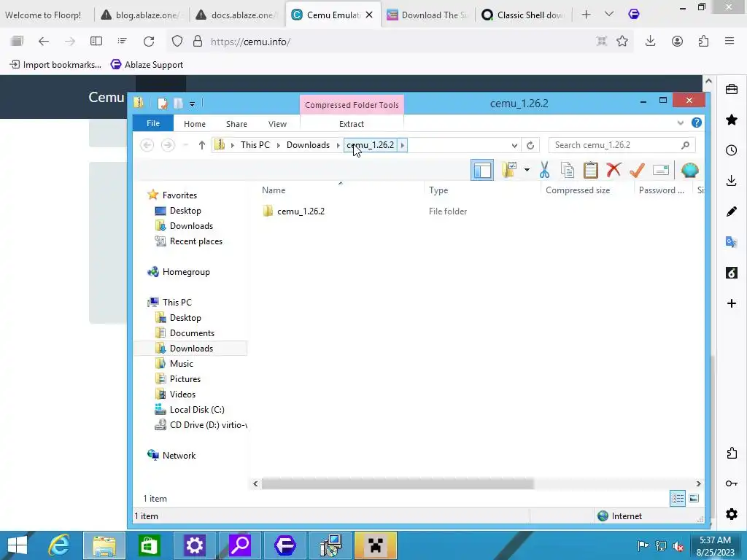The width and height of the screenshot is (747, 560).
Task: Open Ablaze Support bookmark
Action: coord(147,65)
